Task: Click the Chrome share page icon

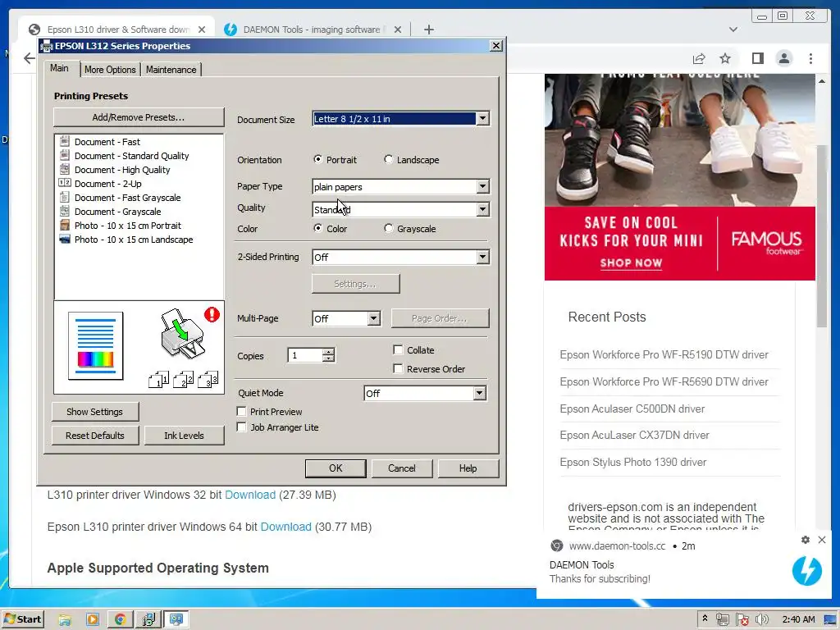Action: [x=699, y=58]
